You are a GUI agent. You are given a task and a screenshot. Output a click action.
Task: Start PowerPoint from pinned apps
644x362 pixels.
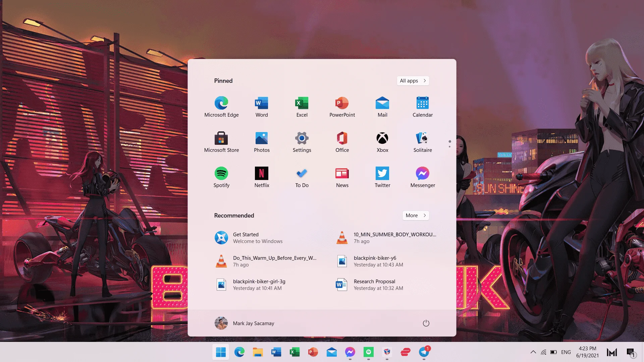point(342,107)
